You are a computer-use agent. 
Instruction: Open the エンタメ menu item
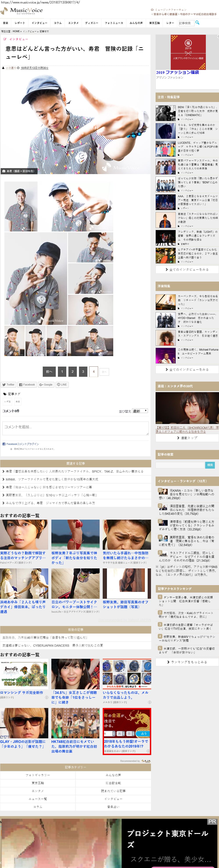tap(73, 23)
